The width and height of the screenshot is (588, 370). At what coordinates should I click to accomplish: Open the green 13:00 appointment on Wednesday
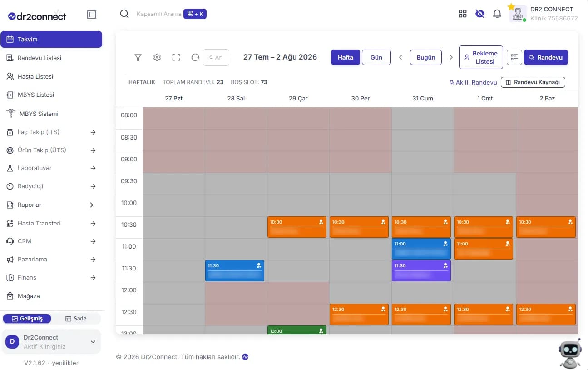[x=297, y=330]
